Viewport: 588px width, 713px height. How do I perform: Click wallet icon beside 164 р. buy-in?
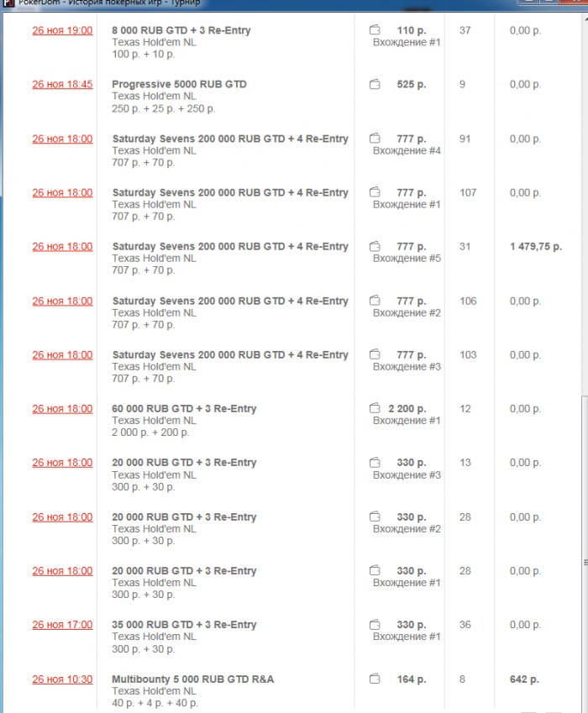click(x=375, y=679)
